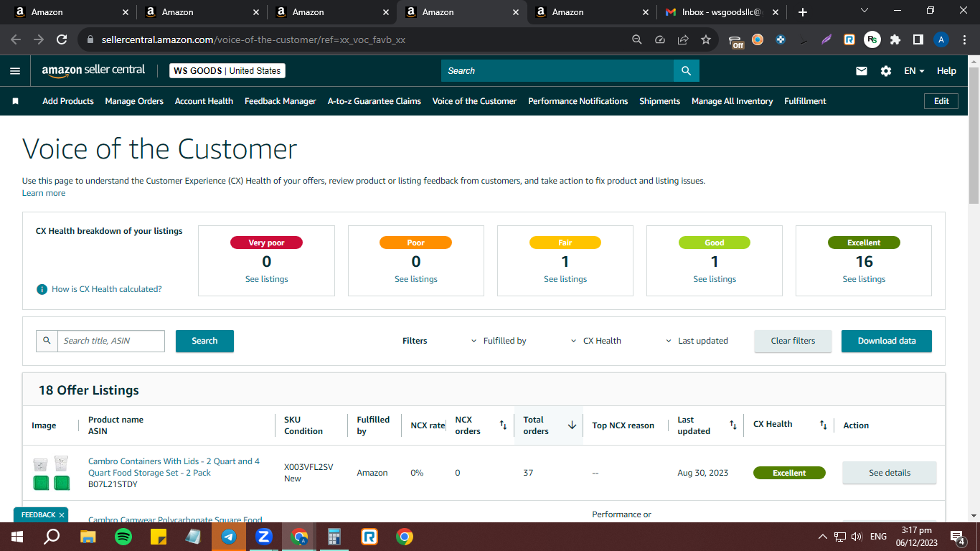Click See details for Cambro Containers With Lids
980x551 pixels.
[890, 473]
